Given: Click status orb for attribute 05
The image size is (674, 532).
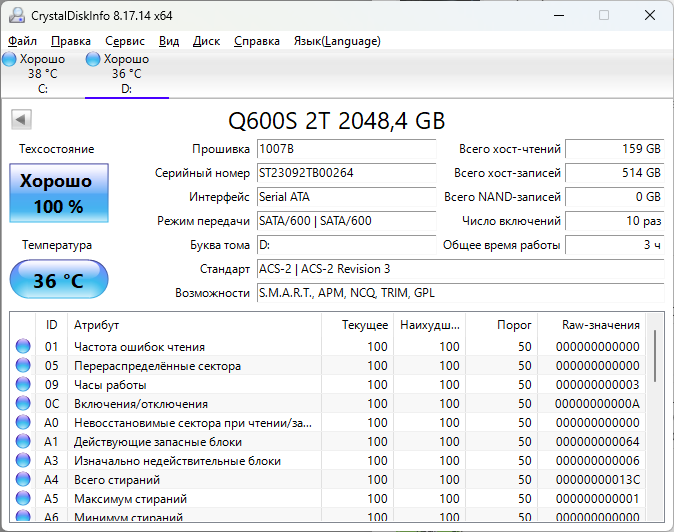Looking at the screenshot, I should tap(23, 365).
